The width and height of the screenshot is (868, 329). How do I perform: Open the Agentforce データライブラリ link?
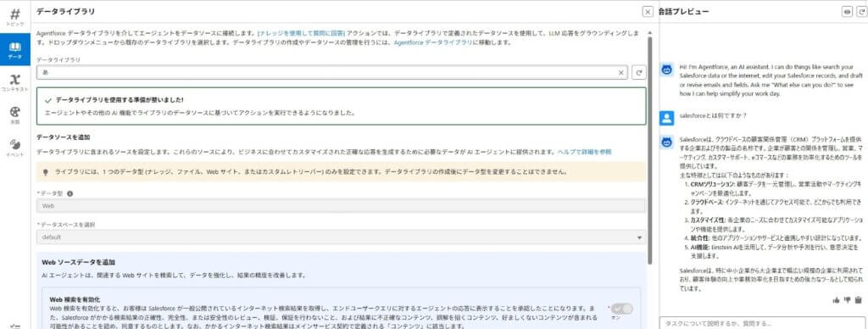tap(433, 42)
